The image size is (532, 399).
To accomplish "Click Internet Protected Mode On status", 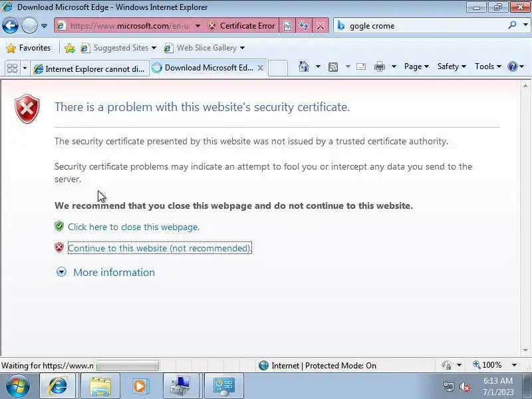I will (317, 365).
